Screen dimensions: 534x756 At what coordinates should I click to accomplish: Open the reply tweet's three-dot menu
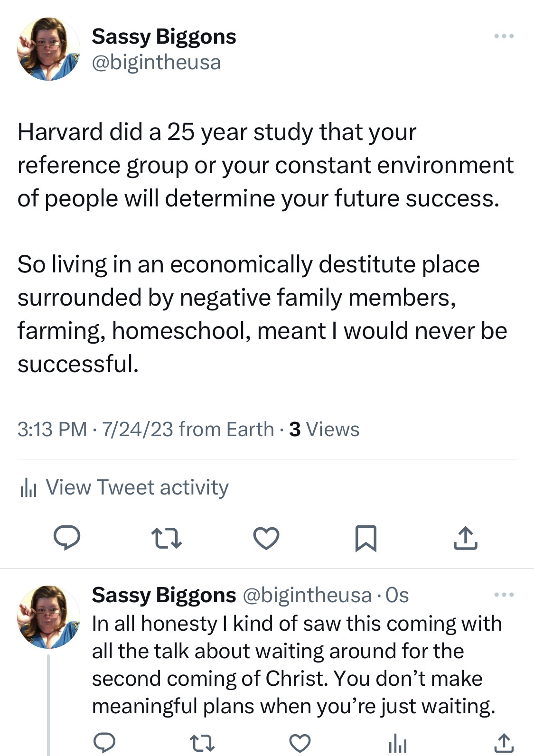504,595
